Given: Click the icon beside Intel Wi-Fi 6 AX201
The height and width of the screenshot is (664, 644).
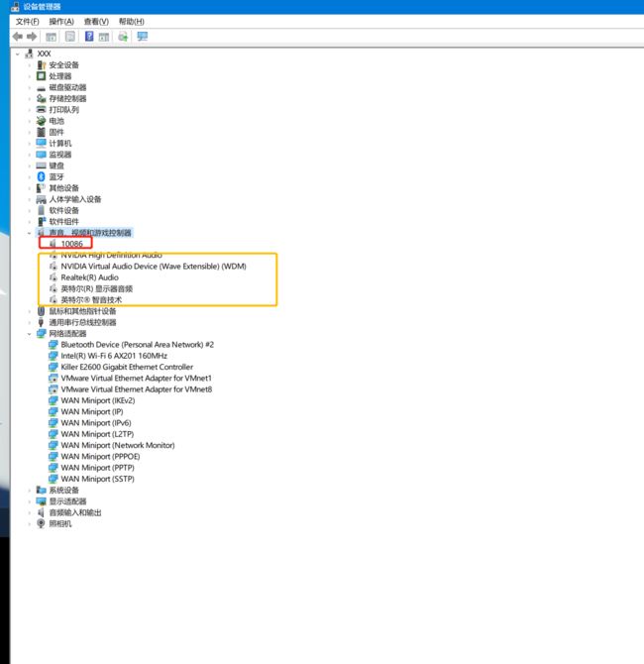Looking at the screenshot, I should point(53,356).
